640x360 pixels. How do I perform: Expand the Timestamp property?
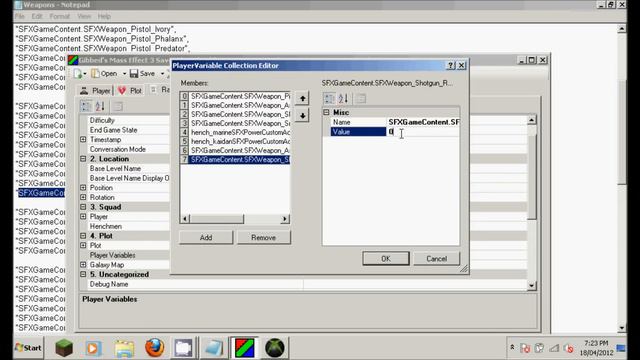(x=83, y=140)
